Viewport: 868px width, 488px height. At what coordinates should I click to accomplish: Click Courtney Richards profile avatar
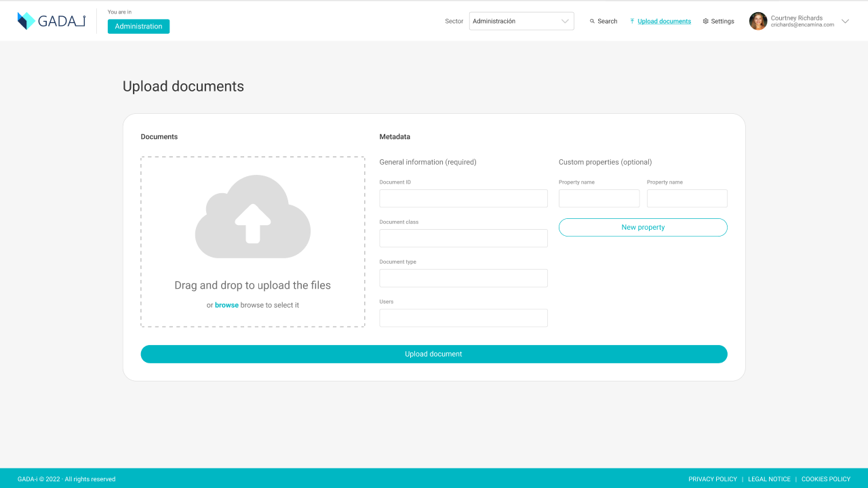point(758,21)
